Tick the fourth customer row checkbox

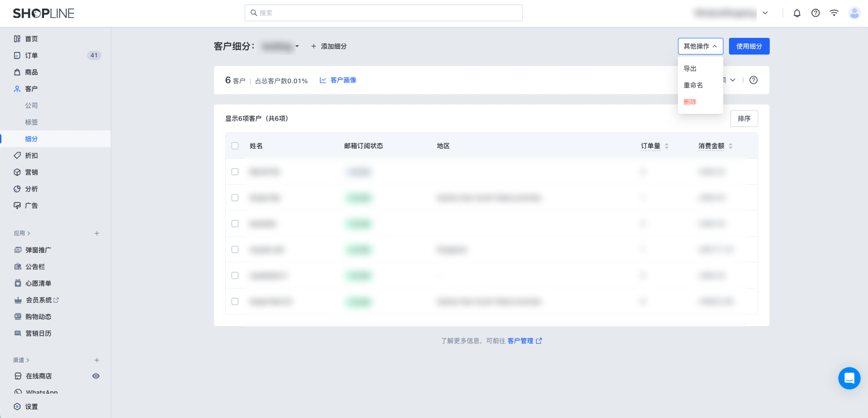pos(235,250)
